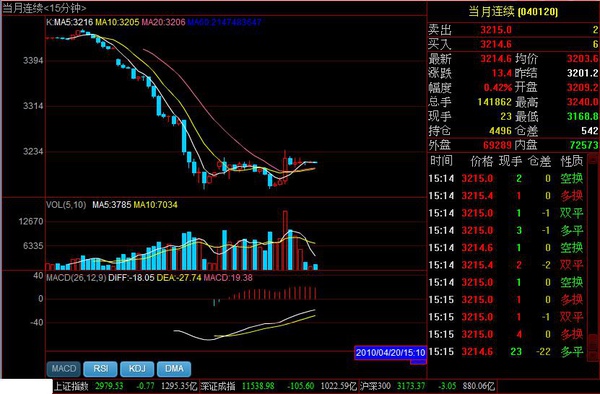Select the 15:14 多换 row priced 3215.4

pyautogui.click(x=507, y=196)
